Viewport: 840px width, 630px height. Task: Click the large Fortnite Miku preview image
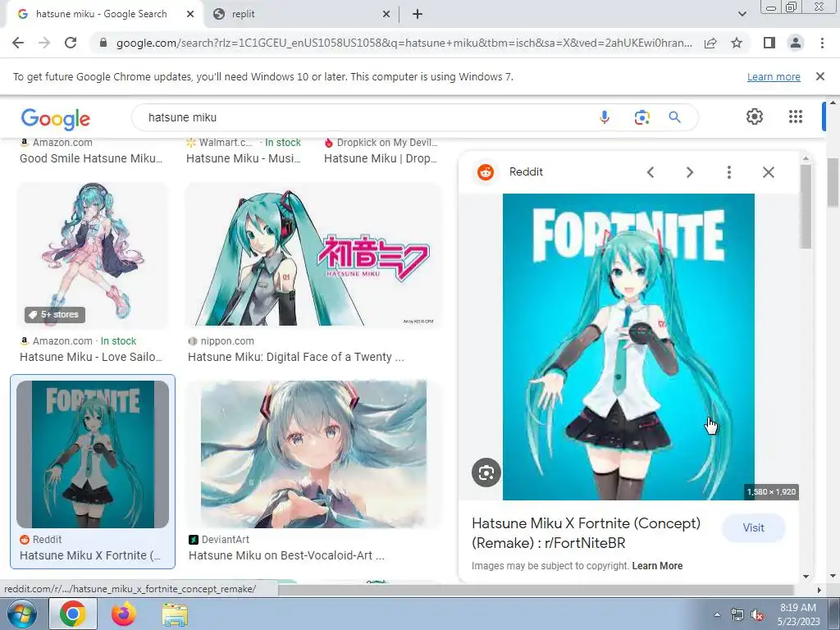pos(628,347)
